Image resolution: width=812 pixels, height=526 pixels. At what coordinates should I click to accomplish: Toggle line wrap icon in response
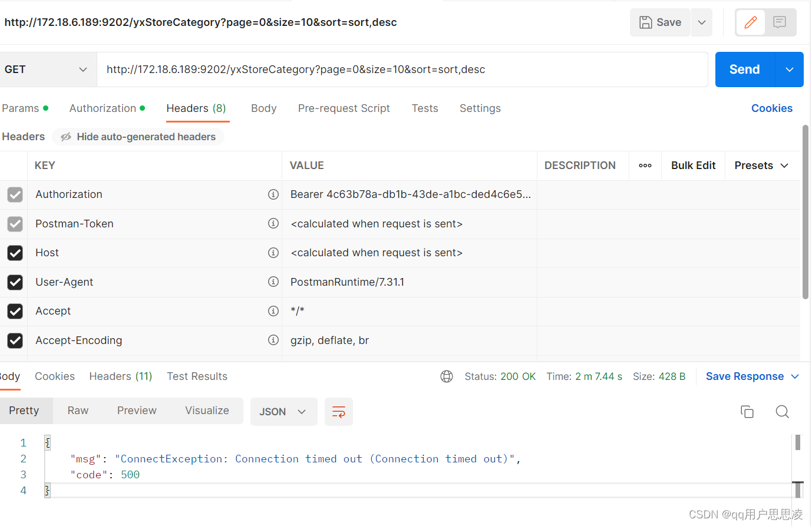(x=339, y=412)
